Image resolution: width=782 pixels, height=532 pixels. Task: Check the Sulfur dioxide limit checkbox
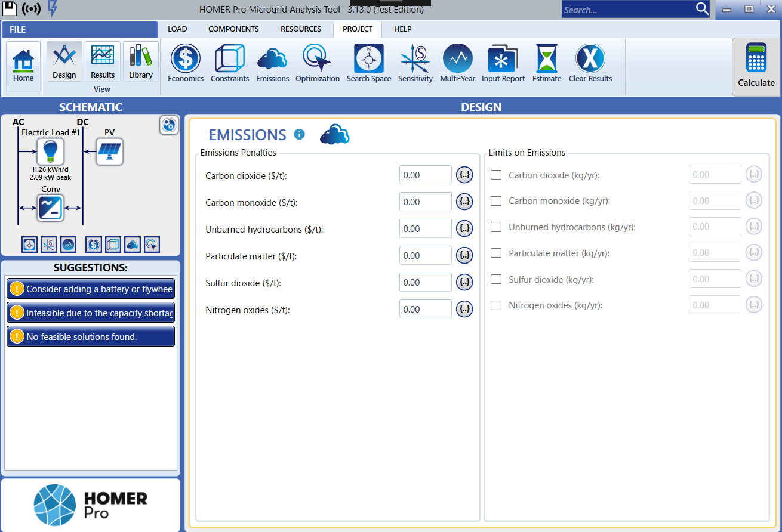click(x=495, y=279)
